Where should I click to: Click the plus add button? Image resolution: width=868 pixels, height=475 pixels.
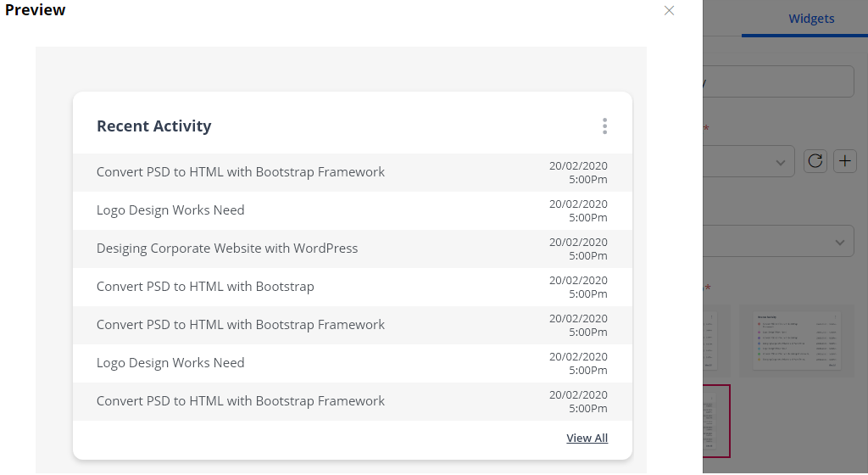[x=845, y=161]
